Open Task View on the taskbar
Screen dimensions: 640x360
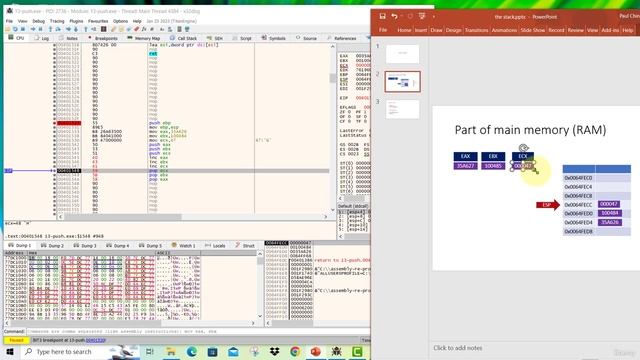pos(149,352)
